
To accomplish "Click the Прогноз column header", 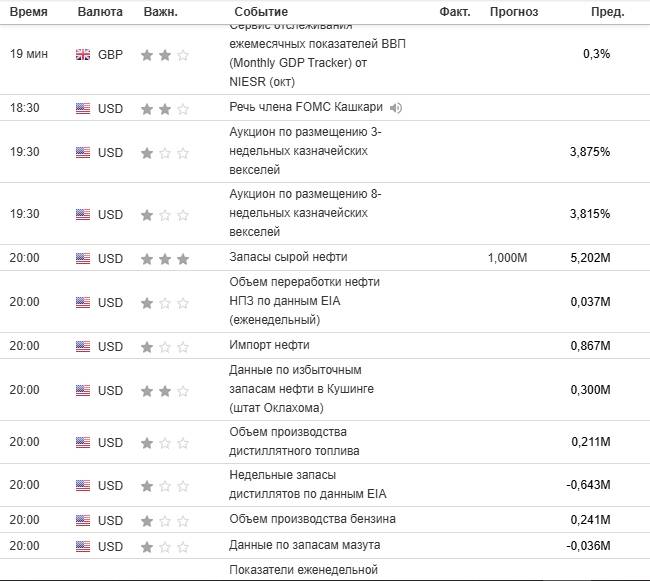I will pyautogui.click(x=513, y=12).
